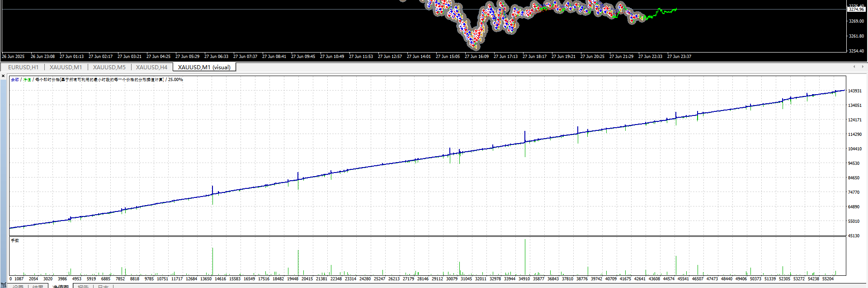
Task: Click the 3269.00 price scale value
Action: tap(856, 21)
